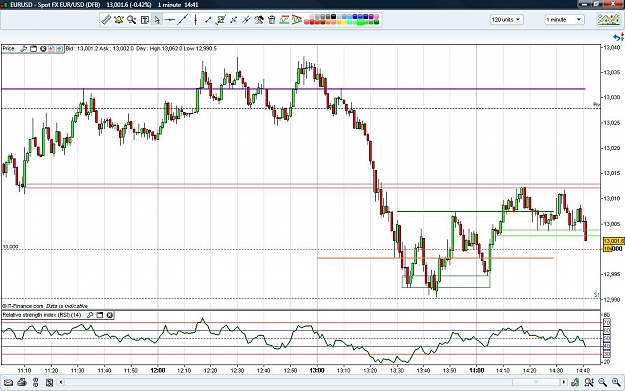Select the triangle pattern drawing tool
Screen dimensions: 625x391
click(x=297, y=20)
